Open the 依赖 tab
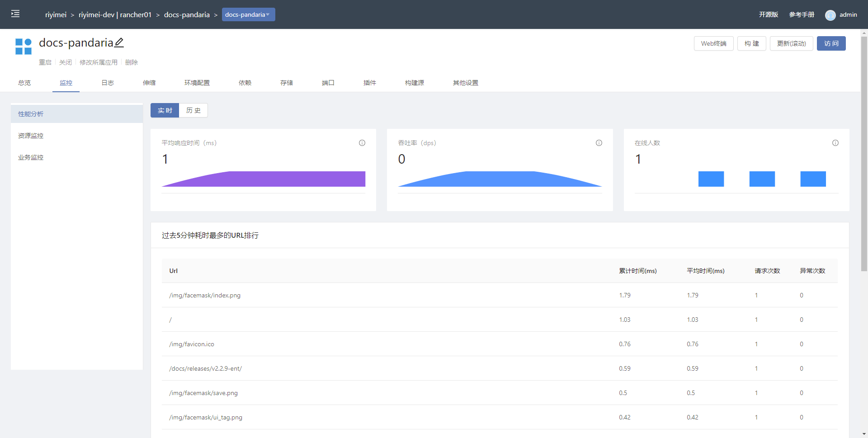This screenshot has width=868, height=438. pyautogui.click(x=245, y=83)
